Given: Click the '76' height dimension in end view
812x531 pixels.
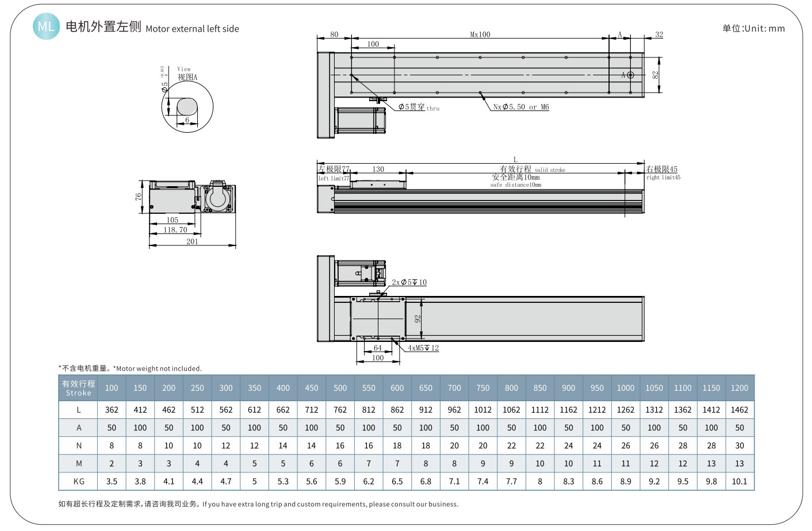Looking at the screenshot, I should [x=139, y=196].
